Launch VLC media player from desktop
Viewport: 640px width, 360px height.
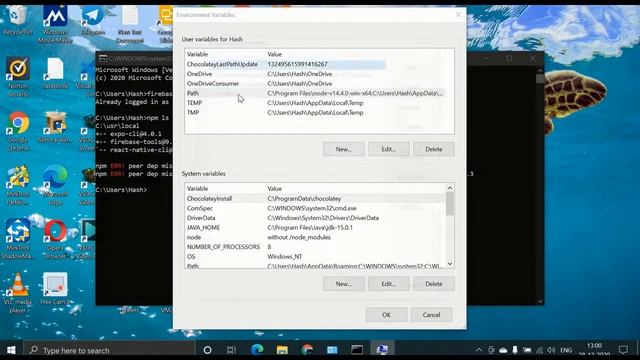[x=18, y=293]
